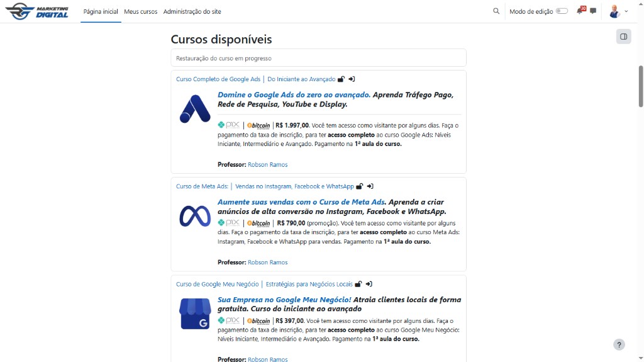Image resolution: width=644 pixels, height=362 pixels.
Task: Open the notifications bell icon
Action: [x=580, y=11]
